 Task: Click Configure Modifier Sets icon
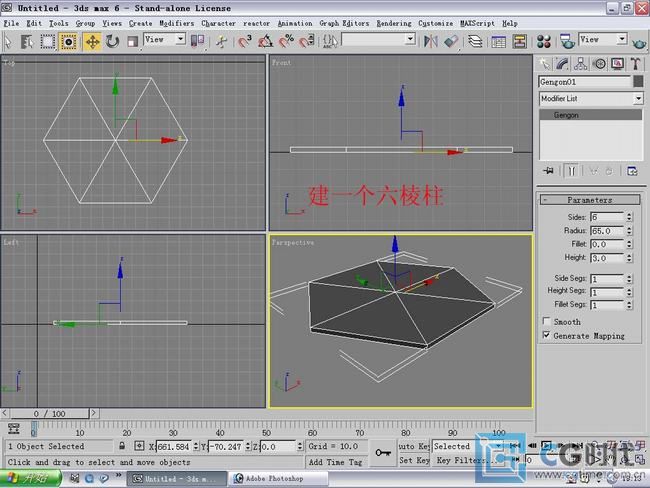tap(632, 171)
